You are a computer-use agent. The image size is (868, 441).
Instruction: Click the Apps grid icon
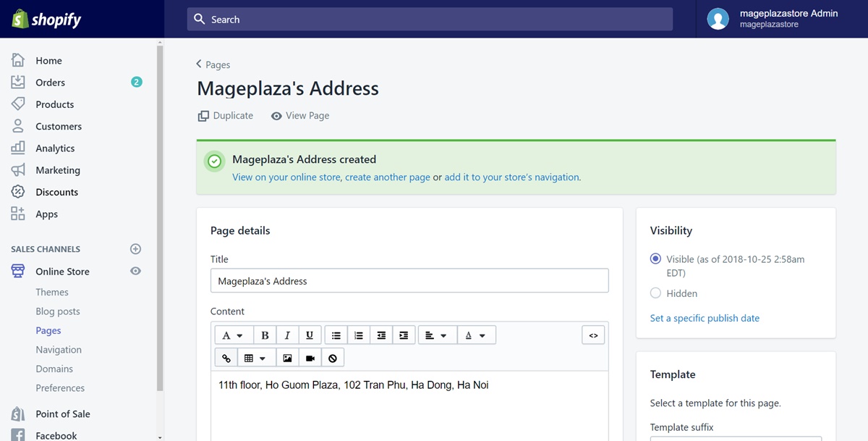click(18, 214)
